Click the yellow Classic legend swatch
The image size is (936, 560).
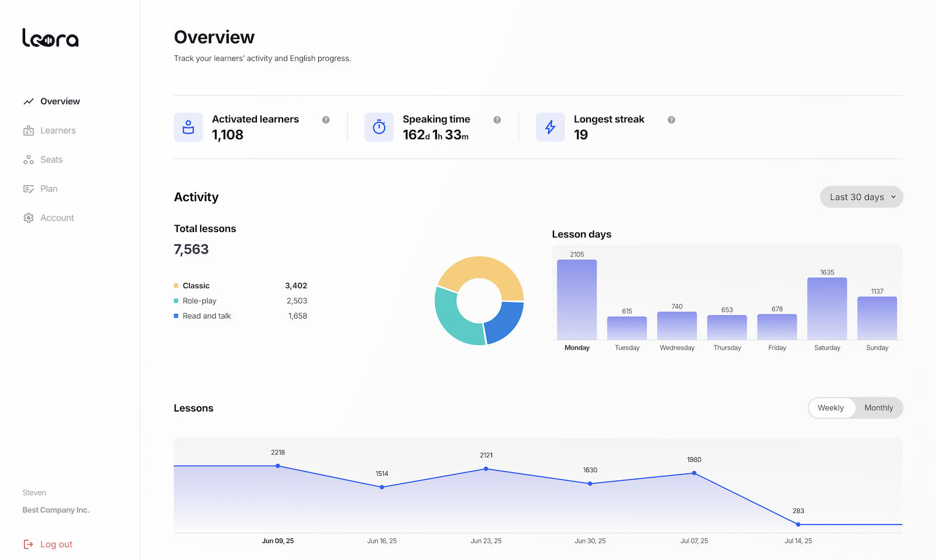click(x=176, y=286)
